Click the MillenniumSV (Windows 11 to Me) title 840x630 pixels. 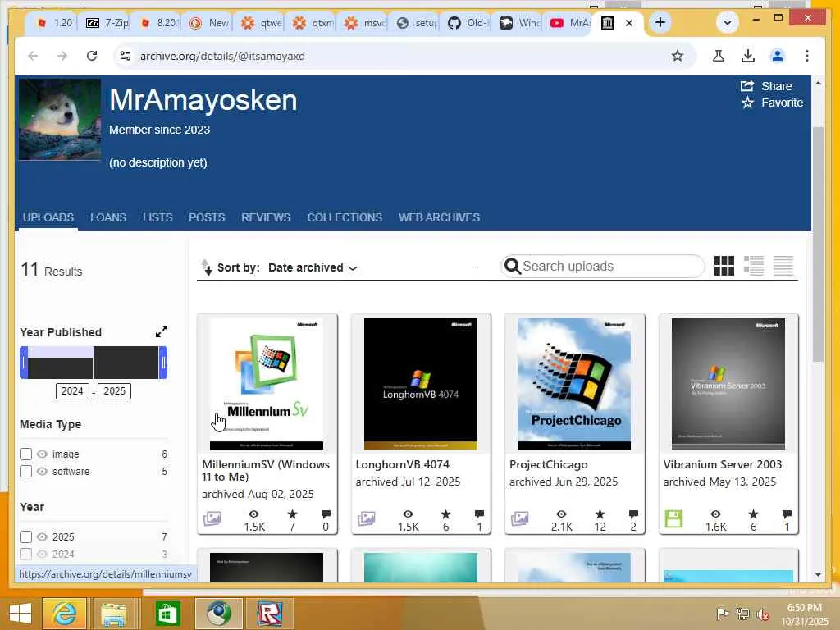[x=266, y=470]
